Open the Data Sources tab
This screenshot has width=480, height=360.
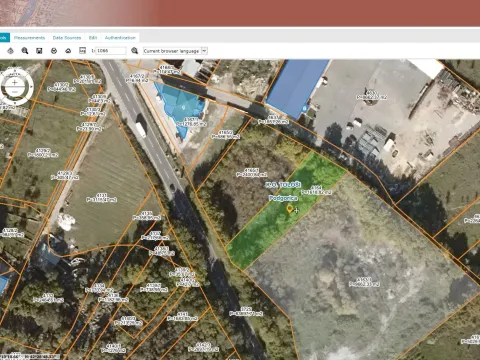(67, 38)
